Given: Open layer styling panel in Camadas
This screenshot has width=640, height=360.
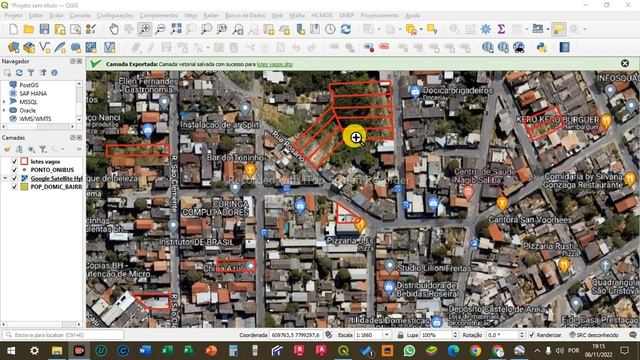Looking at the screenshot, I should [x=7, y=149].
